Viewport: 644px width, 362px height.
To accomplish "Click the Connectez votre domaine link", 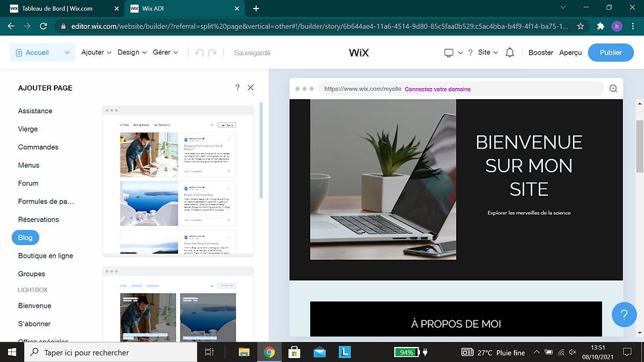I will click(x=438, y=89).
